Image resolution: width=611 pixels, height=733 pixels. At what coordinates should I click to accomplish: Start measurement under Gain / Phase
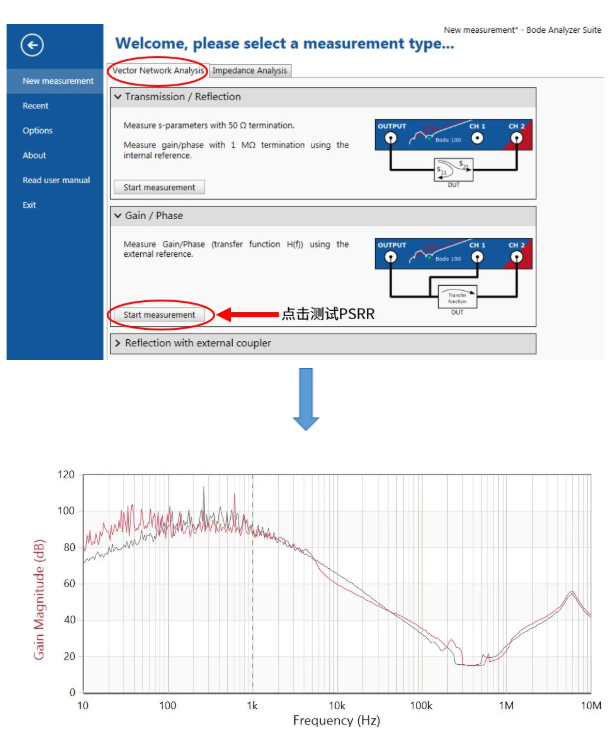click(x=159, y=315)
